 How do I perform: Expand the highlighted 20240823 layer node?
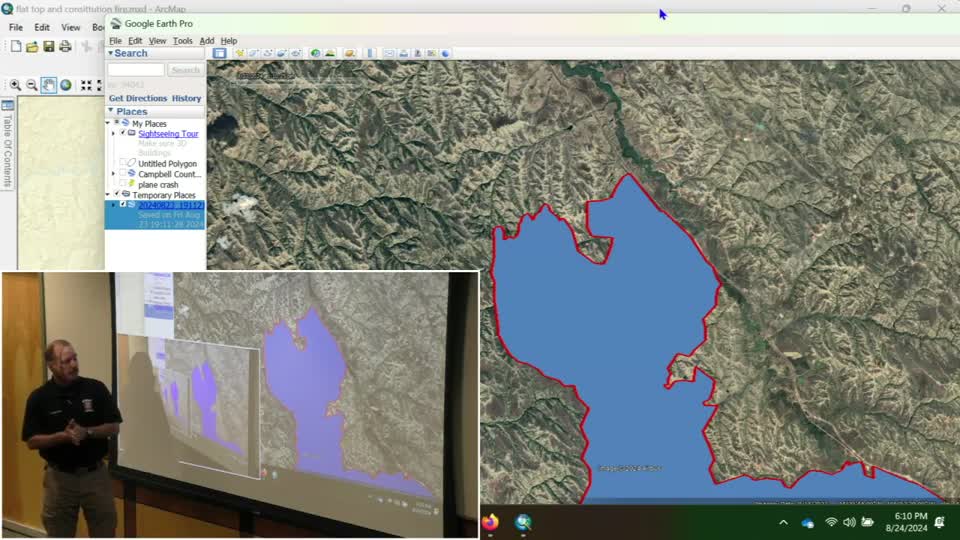coord(113,205)
